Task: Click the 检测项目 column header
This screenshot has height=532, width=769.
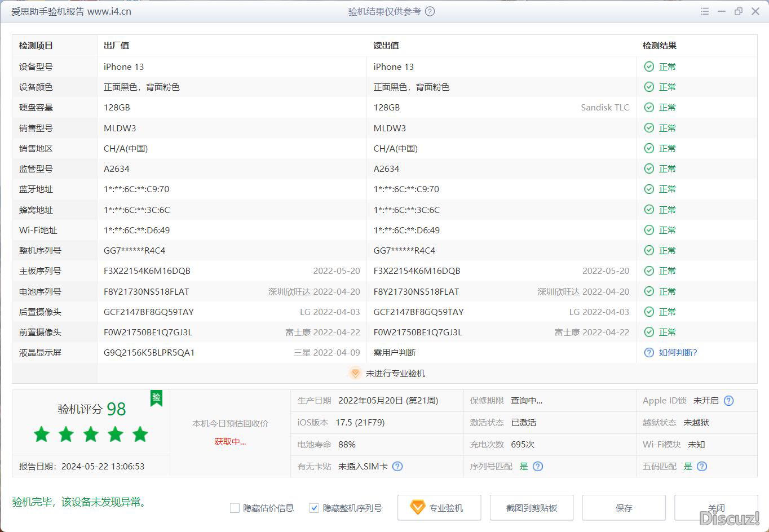Action: tap(36, 46)
